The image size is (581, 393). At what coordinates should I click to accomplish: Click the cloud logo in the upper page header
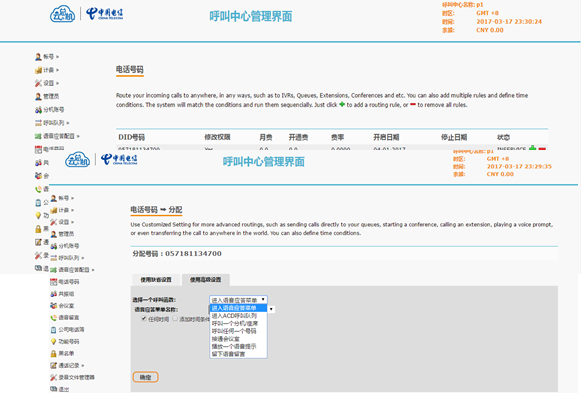pos(63,14)
